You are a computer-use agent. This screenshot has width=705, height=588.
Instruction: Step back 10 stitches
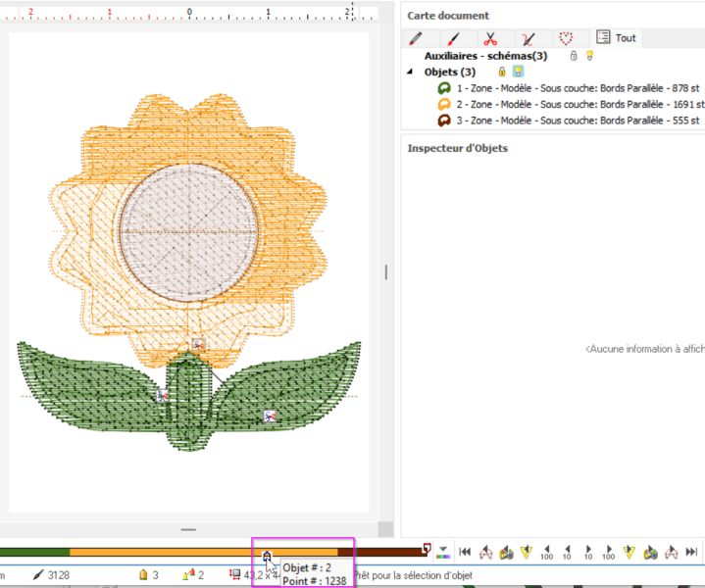tap(567, 552)
